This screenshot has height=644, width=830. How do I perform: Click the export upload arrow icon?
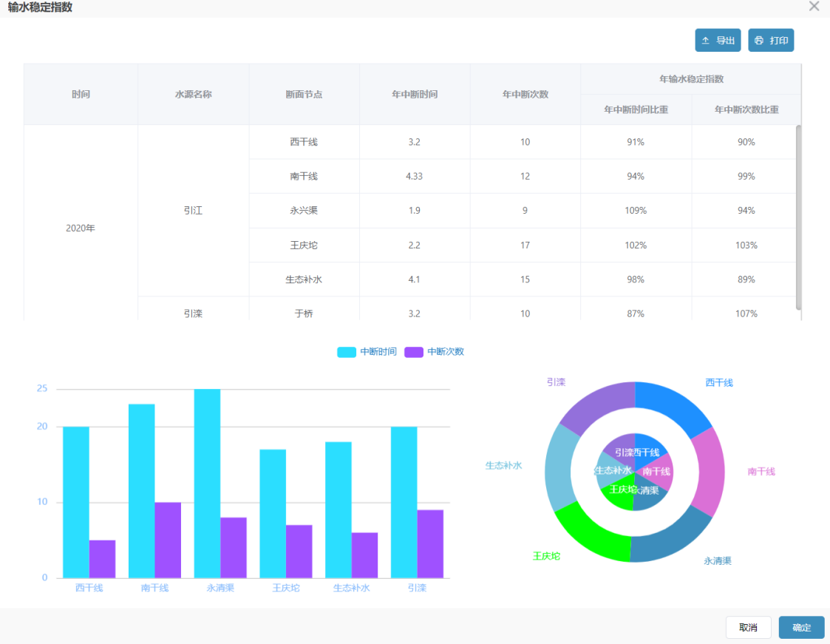point(705,40)
